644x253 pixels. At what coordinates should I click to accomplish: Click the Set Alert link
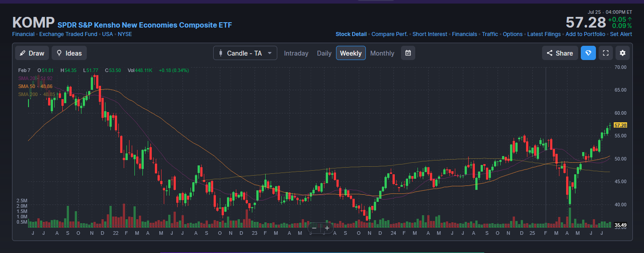coord(621,34)
